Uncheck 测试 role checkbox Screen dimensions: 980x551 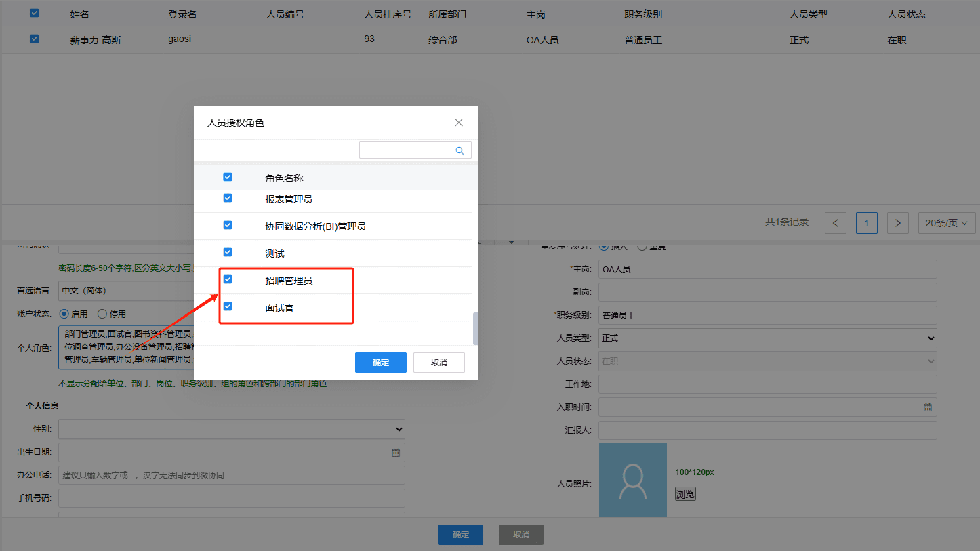coord(228,252)
